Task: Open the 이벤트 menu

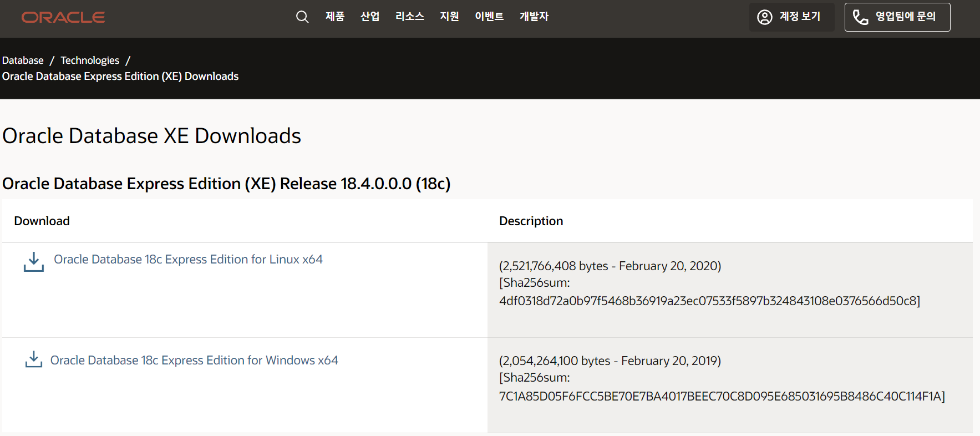Action: pos(489,17)
